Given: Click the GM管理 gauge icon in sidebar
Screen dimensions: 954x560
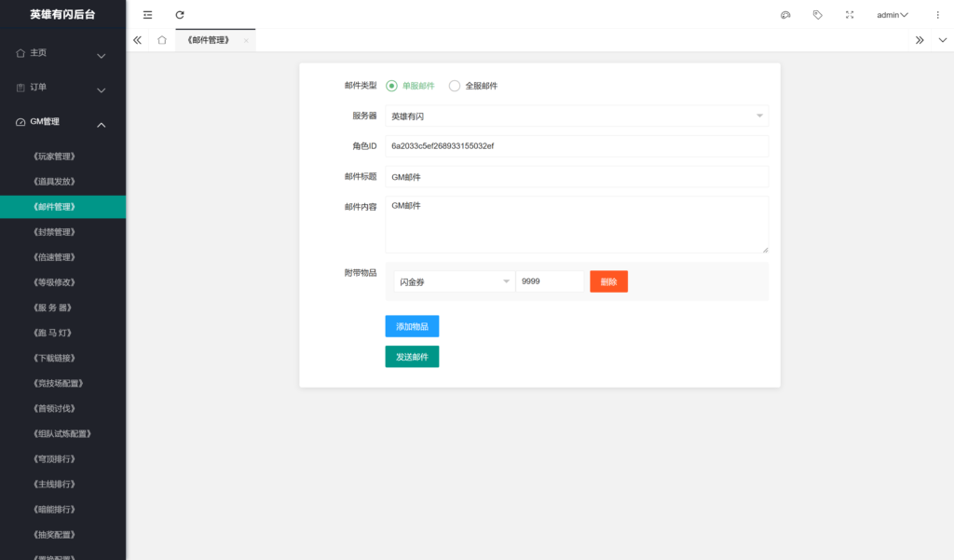Looking at the screenshot, I should [20, 122].
